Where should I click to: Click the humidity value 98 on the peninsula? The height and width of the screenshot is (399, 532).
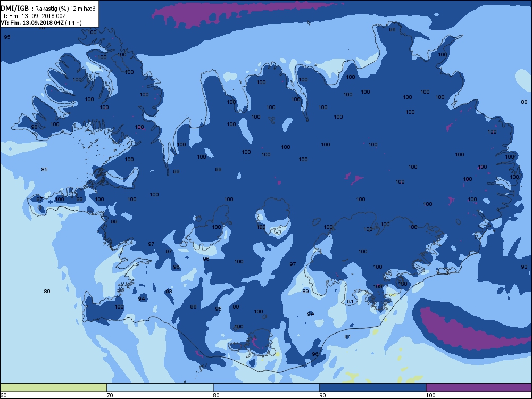[34, 127]
